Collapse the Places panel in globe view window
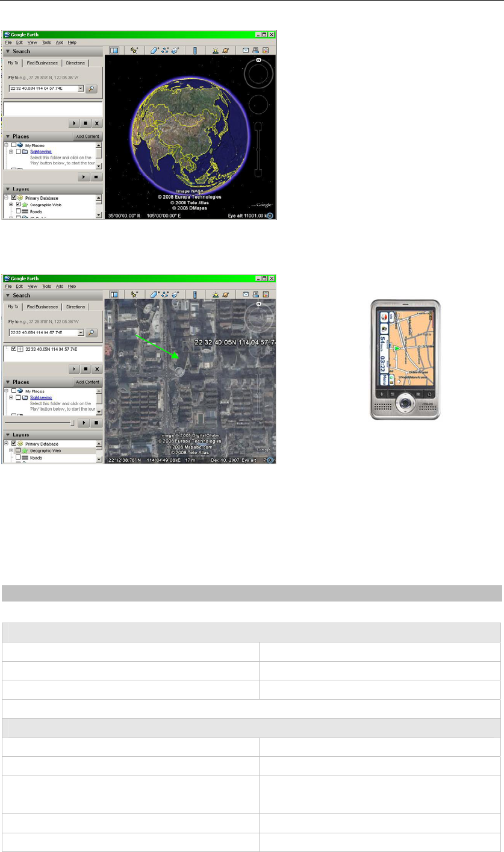 tap(8, 137)
